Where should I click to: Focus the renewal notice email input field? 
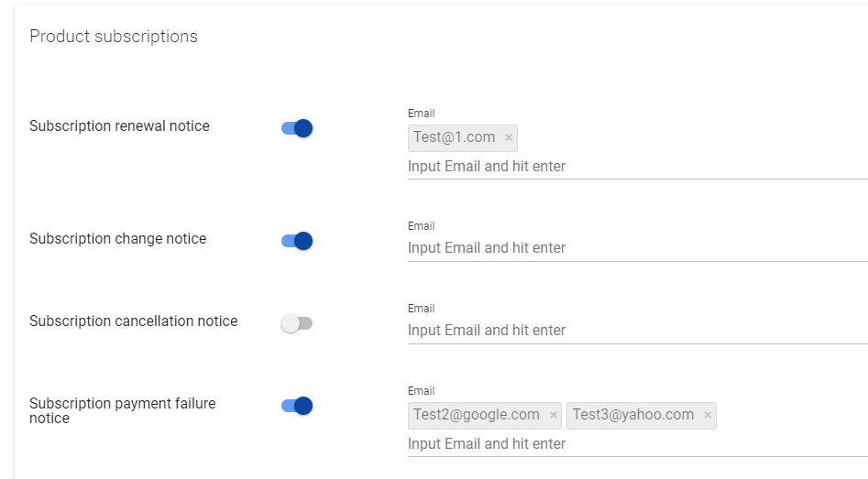(638, 167)
